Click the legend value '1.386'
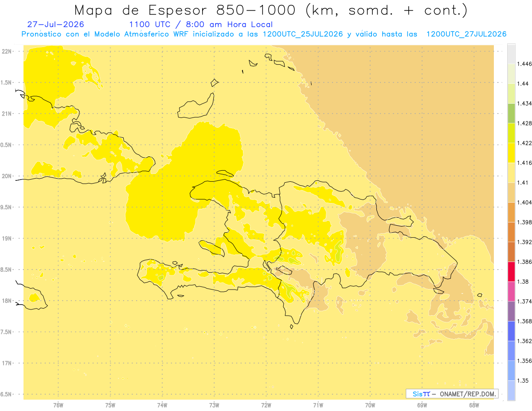 click(x=524, y=262)
